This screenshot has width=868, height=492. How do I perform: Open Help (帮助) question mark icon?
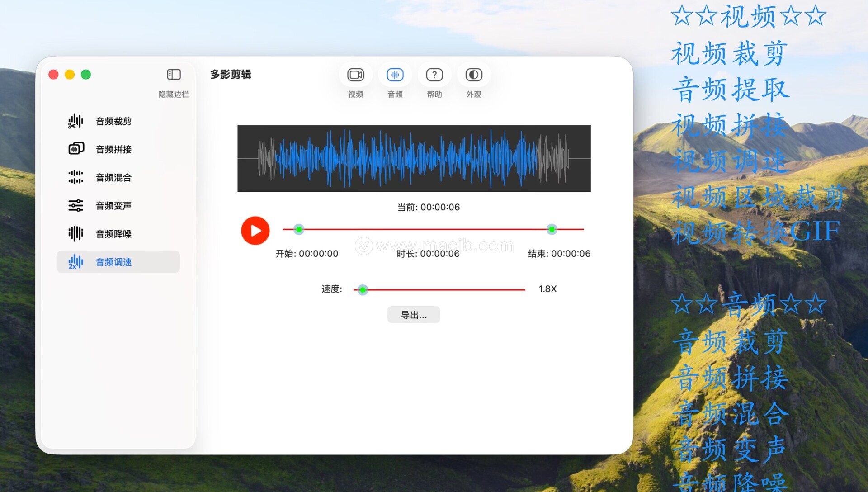coord(434,75)
